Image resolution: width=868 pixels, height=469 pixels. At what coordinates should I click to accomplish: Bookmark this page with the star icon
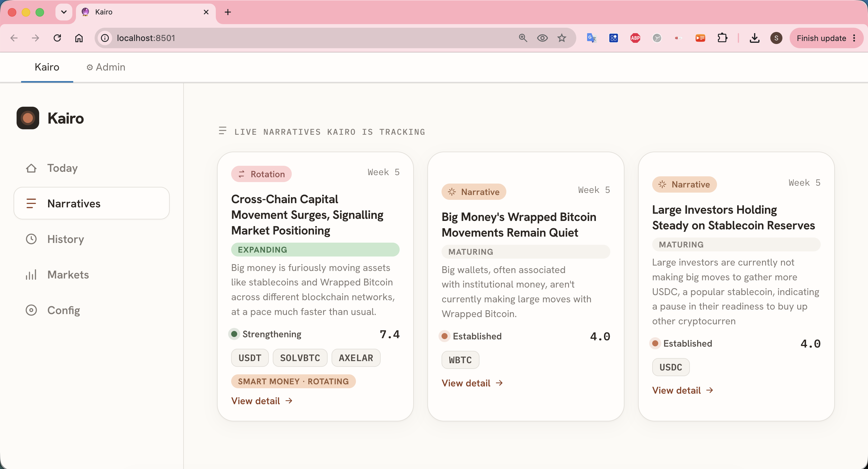point(561,38)
